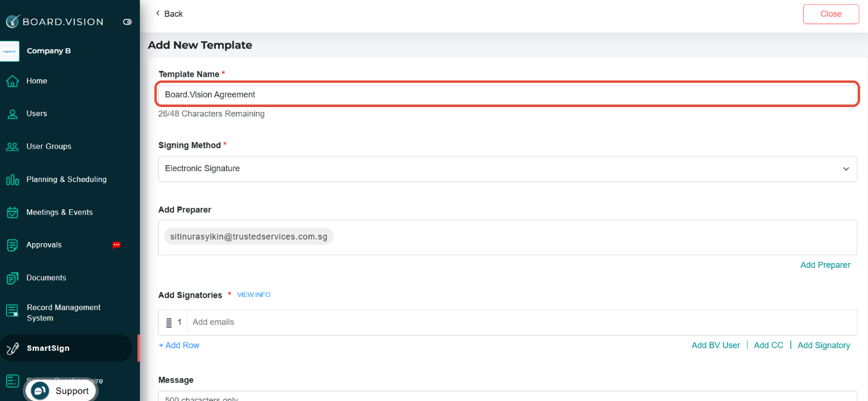Viewport: 868px width, 401px height.
Task: Click into the Message text box
Action: coord(507,396)
